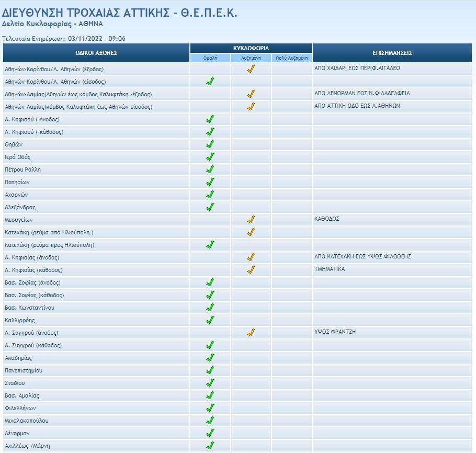
Task: Click the green checkmark in the Ιερά Οδός row
Action: click(x=210, y=157)
